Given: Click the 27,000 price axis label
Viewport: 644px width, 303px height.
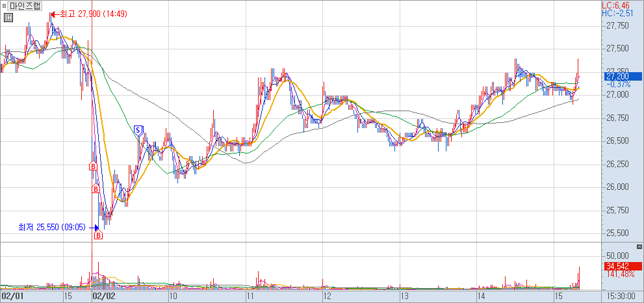Looking at the screenshot, I should [618, 95].
